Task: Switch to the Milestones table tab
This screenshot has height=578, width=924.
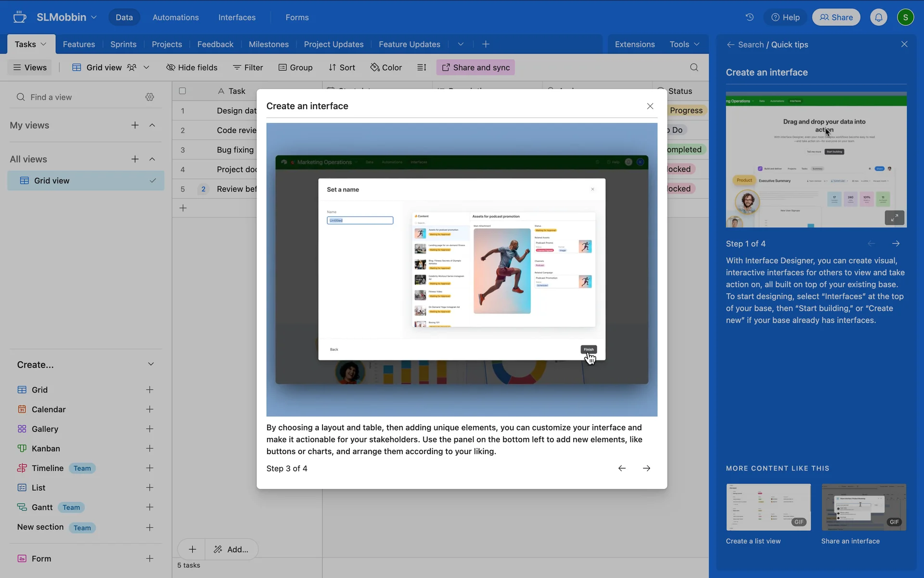Action: [269, 44]
